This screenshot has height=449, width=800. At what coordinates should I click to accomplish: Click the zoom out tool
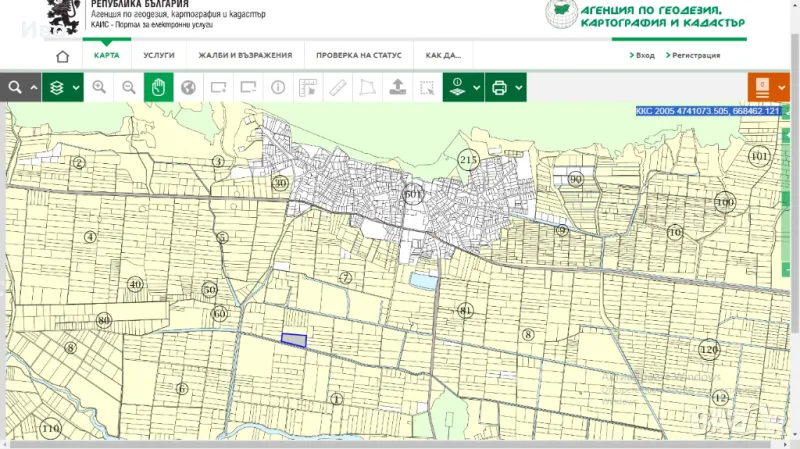(128, 88)
